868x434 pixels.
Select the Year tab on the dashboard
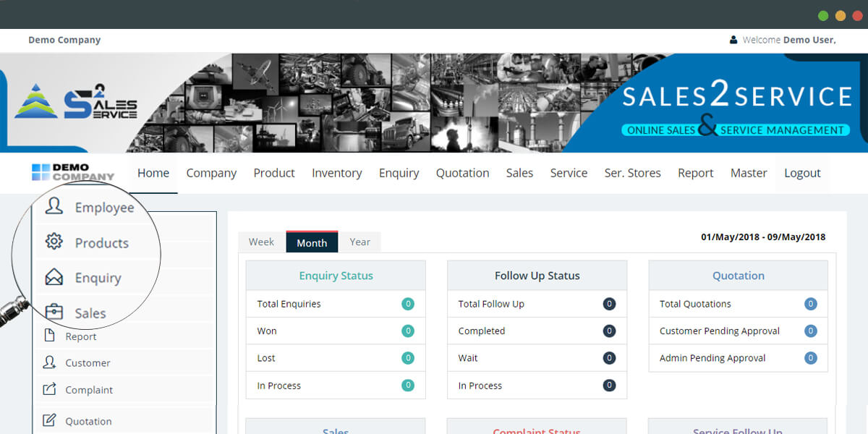(359, 242)
